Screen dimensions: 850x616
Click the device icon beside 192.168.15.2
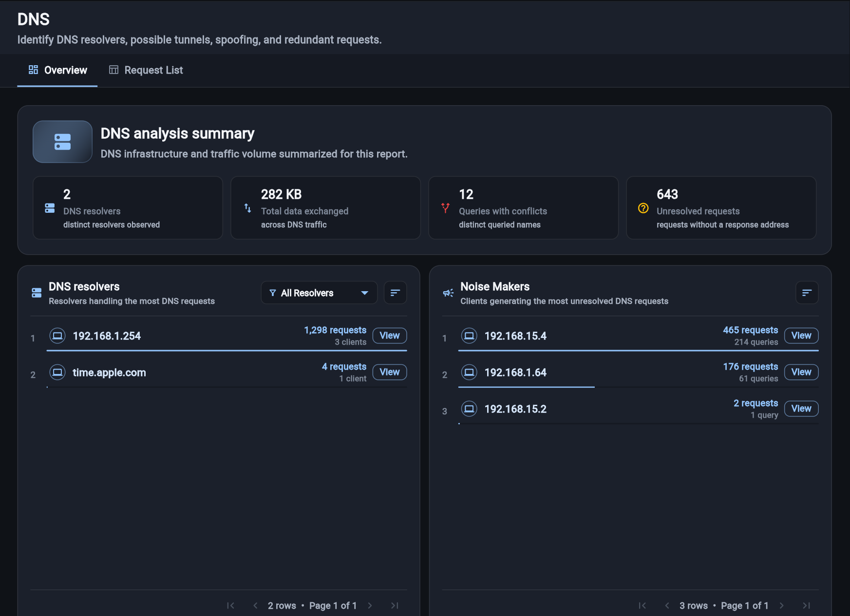tap(469, 409)
